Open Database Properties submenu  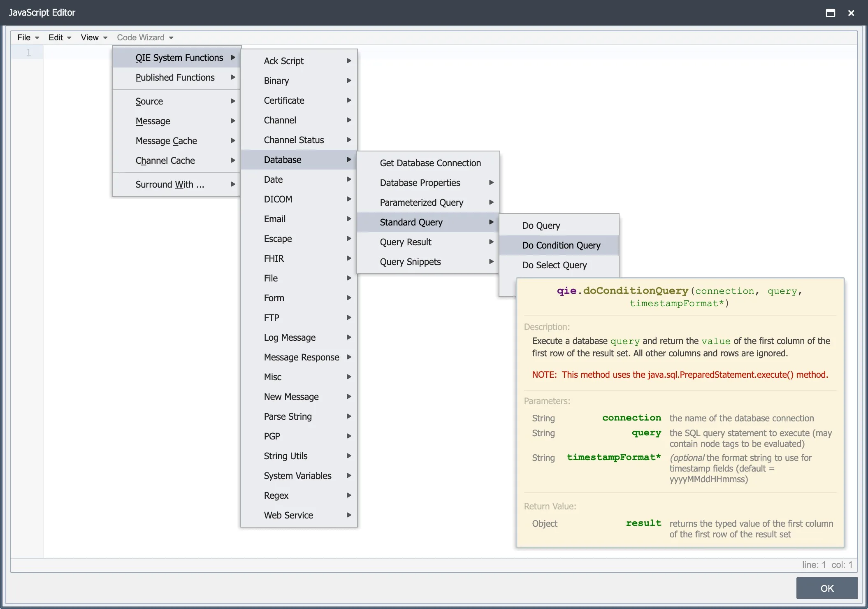[x=428, y=183]
